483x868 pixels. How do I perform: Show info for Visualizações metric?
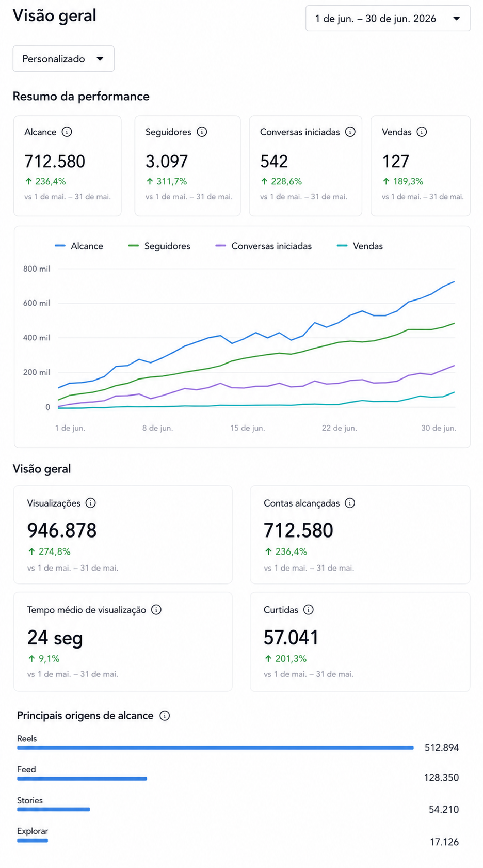click(91, 503)
